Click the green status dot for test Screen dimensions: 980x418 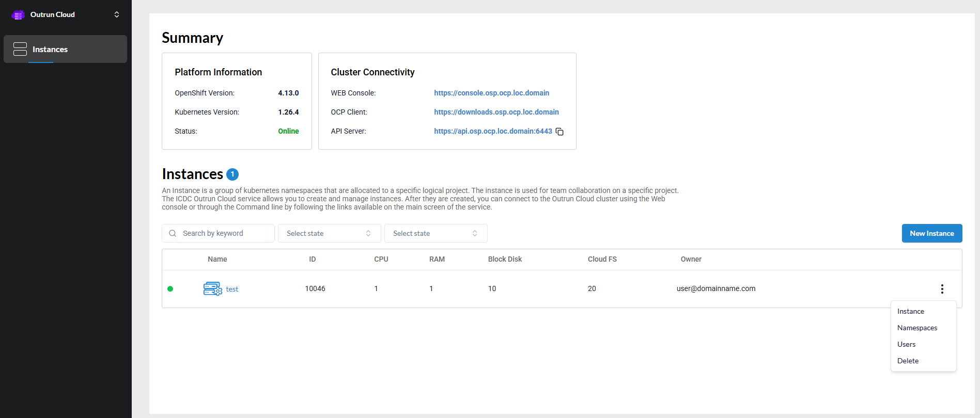170,289
